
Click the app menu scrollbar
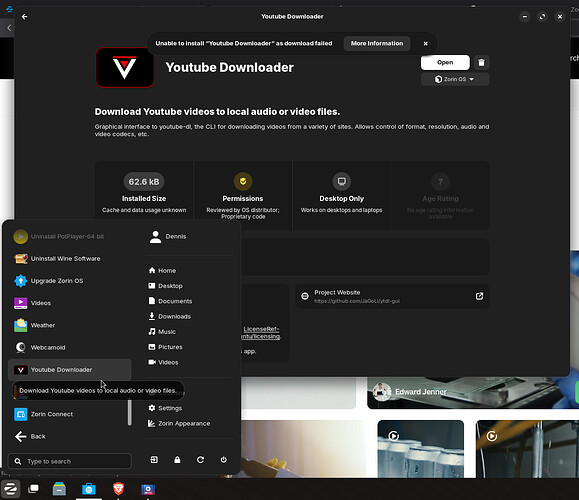click(130, 412)
